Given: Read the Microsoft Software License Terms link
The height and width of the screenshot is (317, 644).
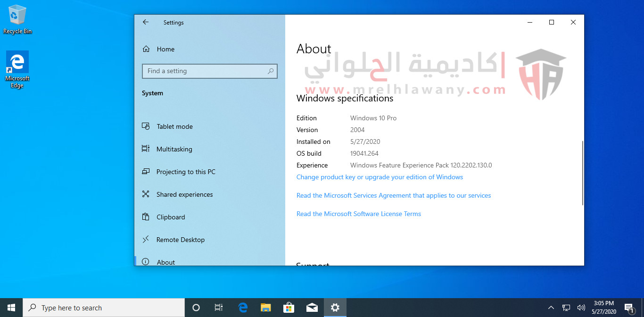Looking at the screenshot, I should click(x=359, y=214).
